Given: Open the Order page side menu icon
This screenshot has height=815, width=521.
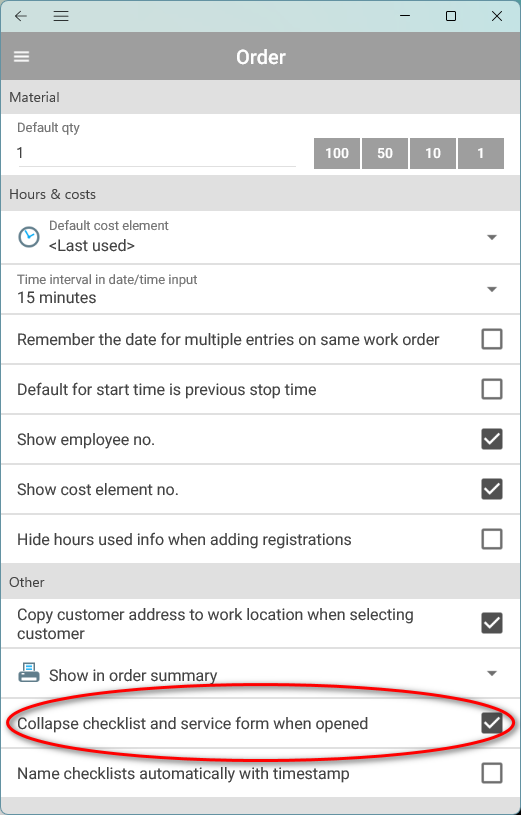Looking at the screenshot, I should pos(21,56).
